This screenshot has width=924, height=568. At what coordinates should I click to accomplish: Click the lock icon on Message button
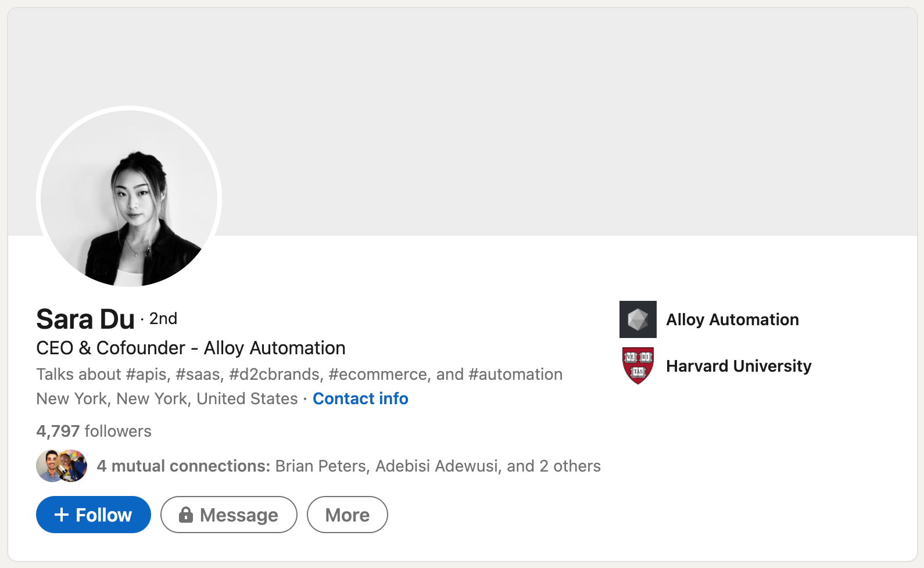click(x=185, y=515)
